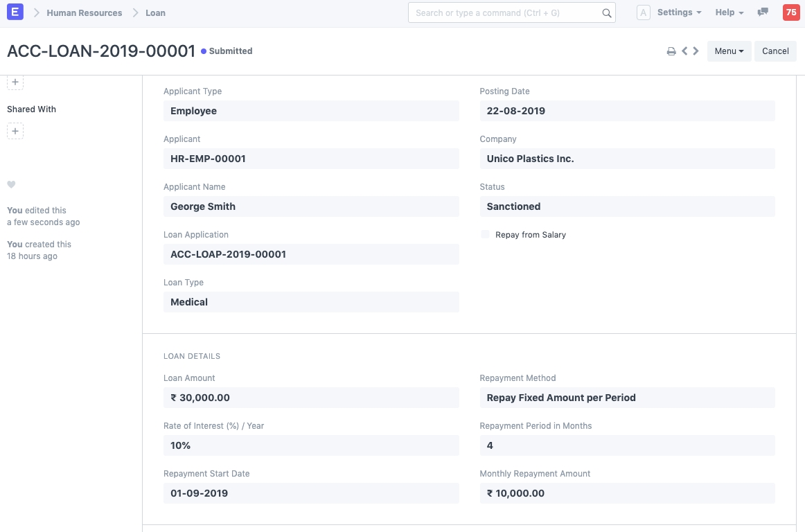Go to Loan breadcrumb
The width and height of the screenshot is (805, 532).
pos(155,12)
